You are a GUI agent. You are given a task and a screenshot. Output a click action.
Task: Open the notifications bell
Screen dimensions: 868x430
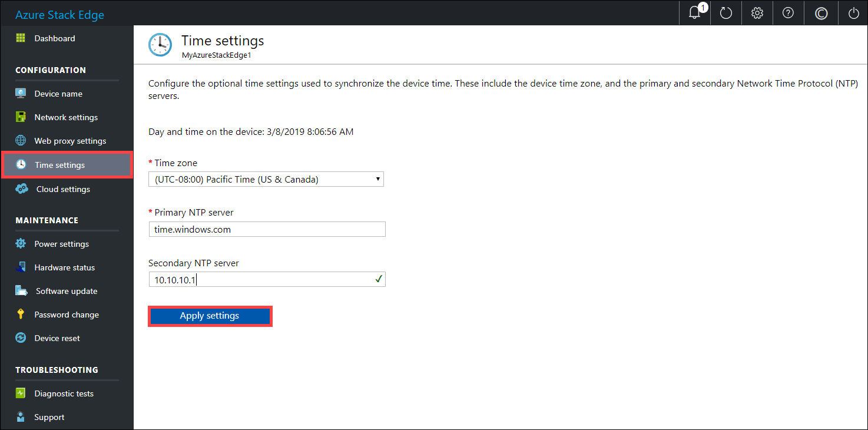click(x=694, y=12)
